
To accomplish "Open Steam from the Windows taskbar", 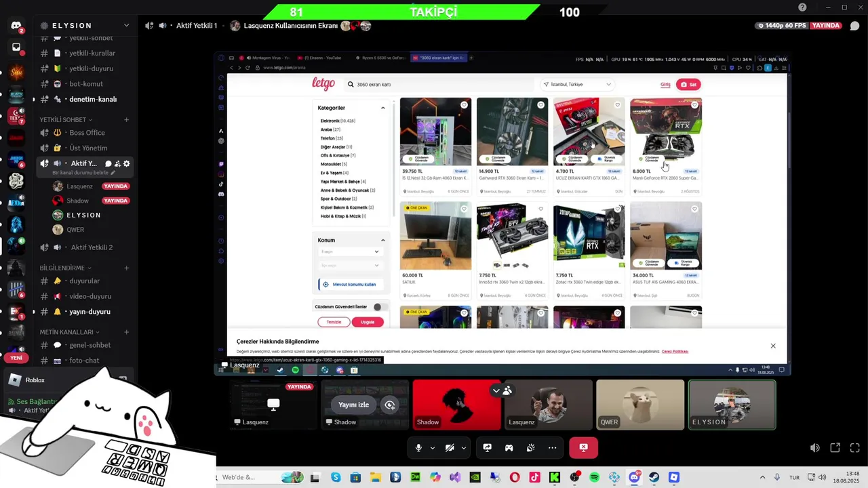I will [x=654, y=477].
